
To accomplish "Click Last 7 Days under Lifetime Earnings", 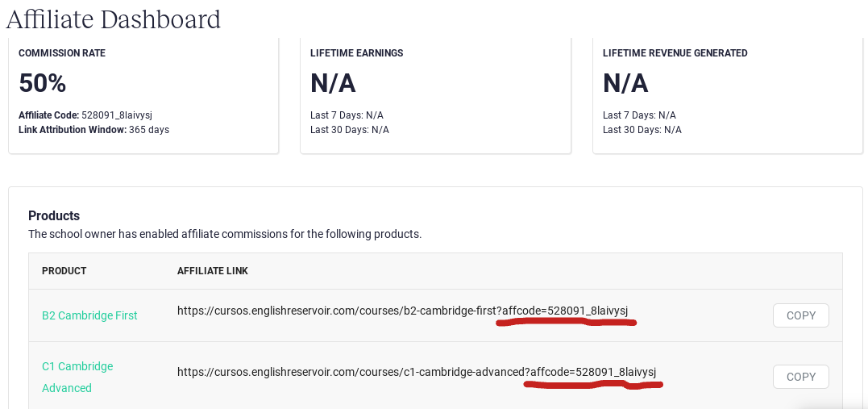I will [347, 115].
